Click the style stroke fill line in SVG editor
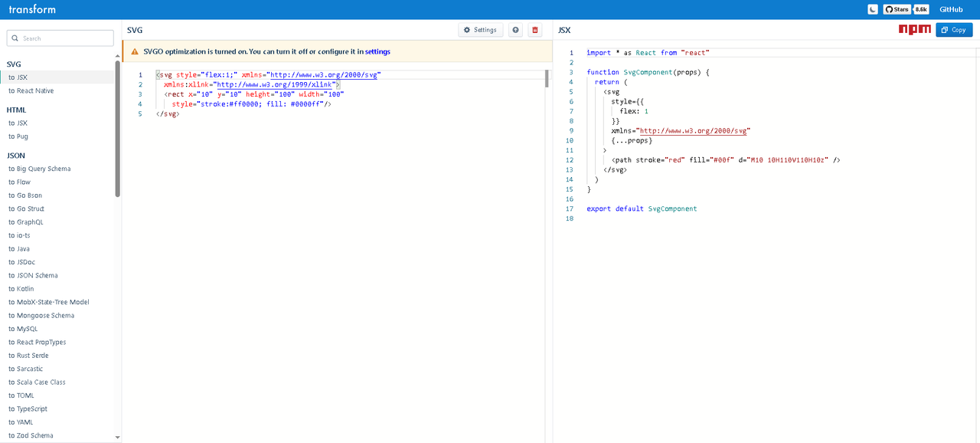This screenshot has width=980, height=443. click(x=251, y=104)
